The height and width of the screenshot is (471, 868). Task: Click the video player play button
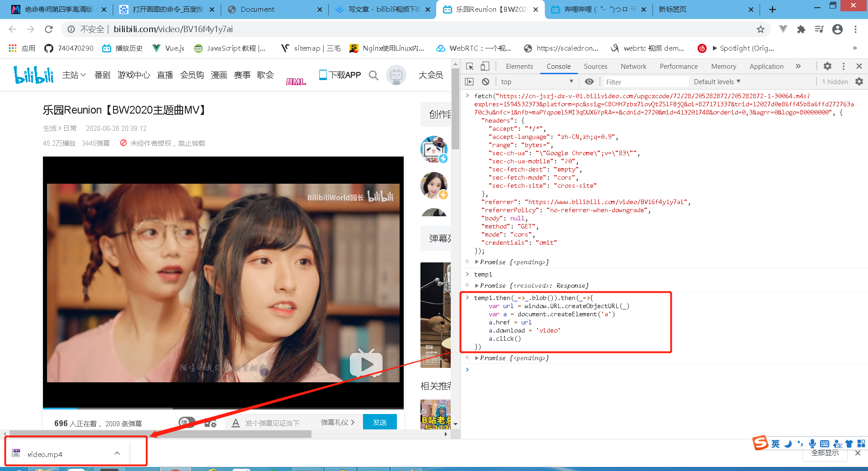click(366, 363)
